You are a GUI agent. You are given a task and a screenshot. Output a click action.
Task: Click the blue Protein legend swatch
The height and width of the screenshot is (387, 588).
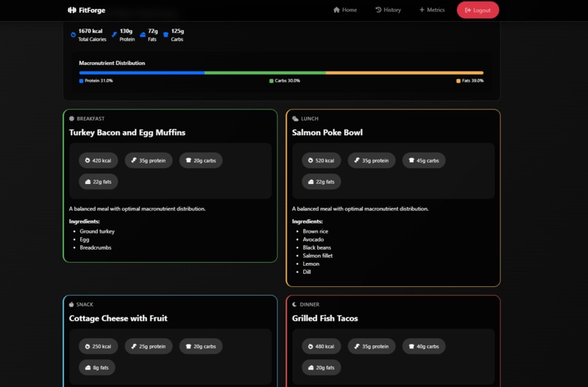(x=82, y=81)
